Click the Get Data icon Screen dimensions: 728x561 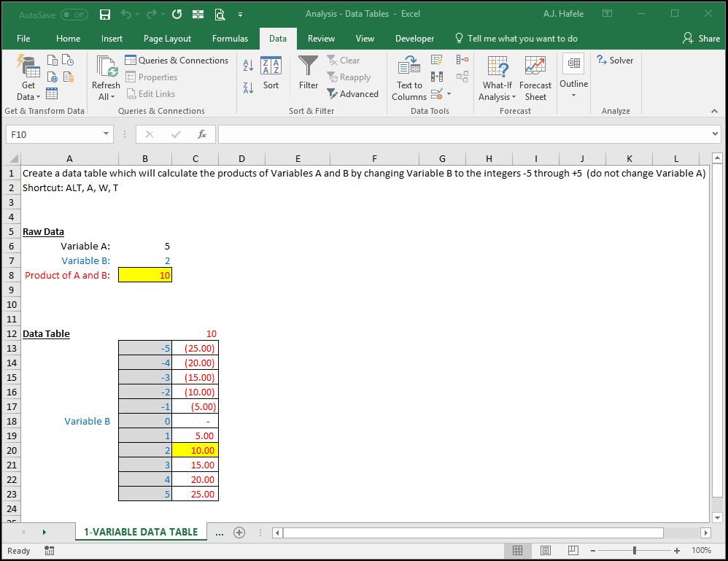(x=28, y=66)
